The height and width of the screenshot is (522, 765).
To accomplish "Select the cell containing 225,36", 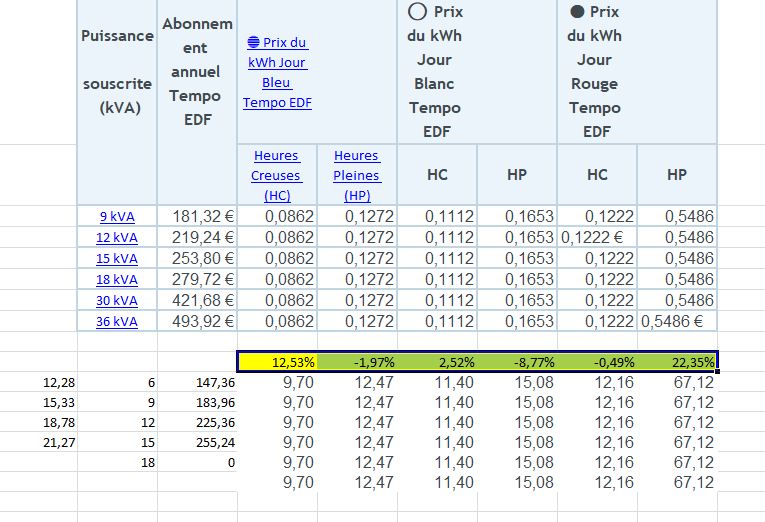I will (x=197, y=422).
